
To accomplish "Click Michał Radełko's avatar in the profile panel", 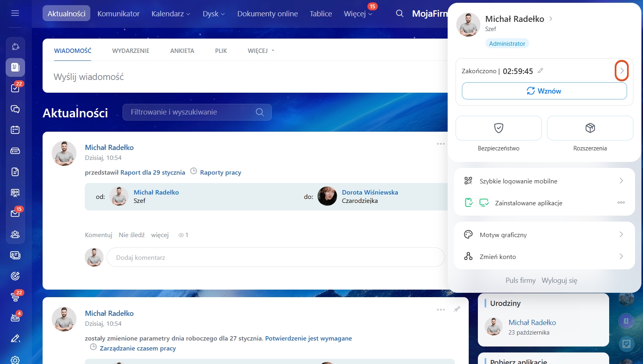I will tap(468, 24).
